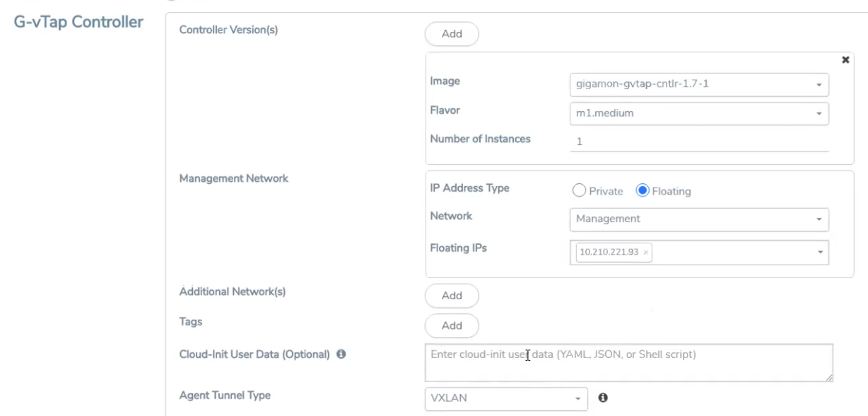Add an Additional Network
The image size is (868, 416).
(452, 296)
